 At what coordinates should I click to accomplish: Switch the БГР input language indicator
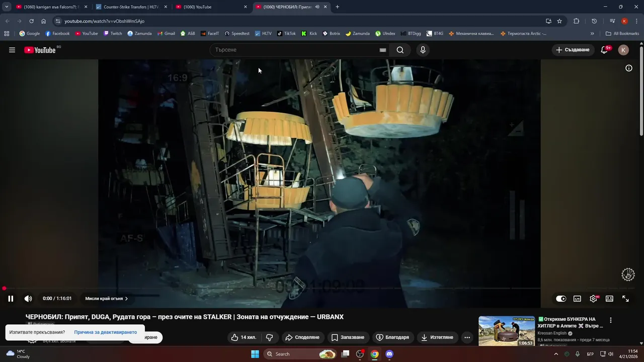coord(590,354)
